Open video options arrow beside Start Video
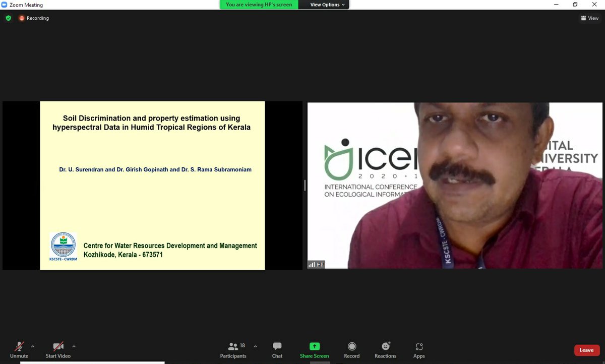The width and height of the screenshot is (605, 364). [74, 346]
